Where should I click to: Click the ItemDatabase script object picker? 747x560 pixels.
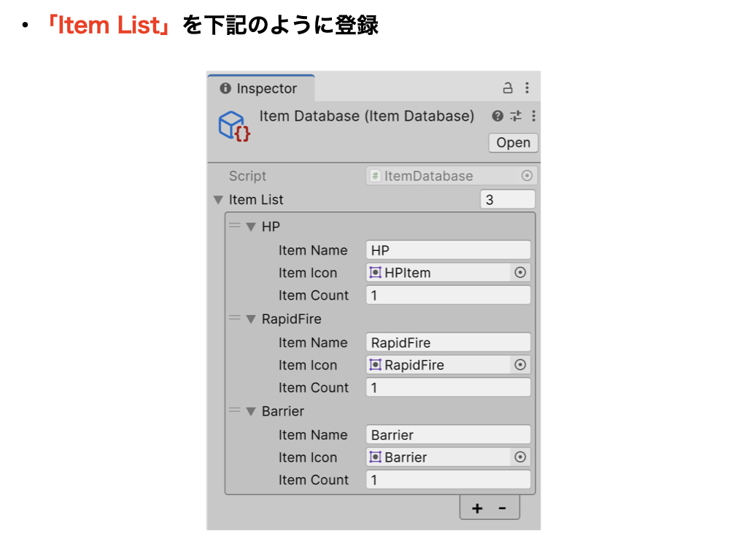527,176
